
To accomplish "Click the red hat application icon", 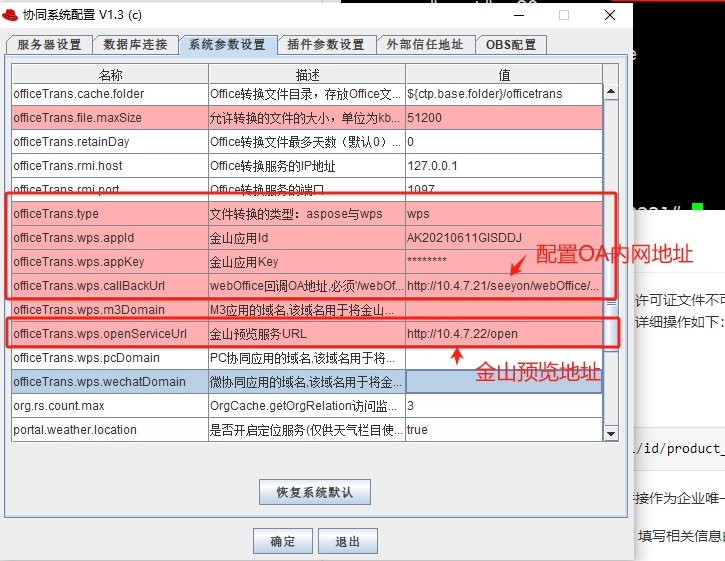I will (10, 15).
